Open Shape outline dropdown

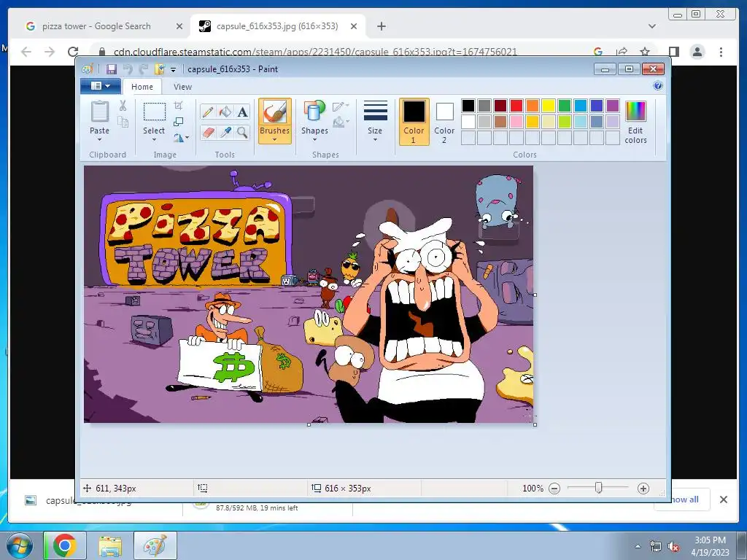pyautogui.click(x=341, y=106)
